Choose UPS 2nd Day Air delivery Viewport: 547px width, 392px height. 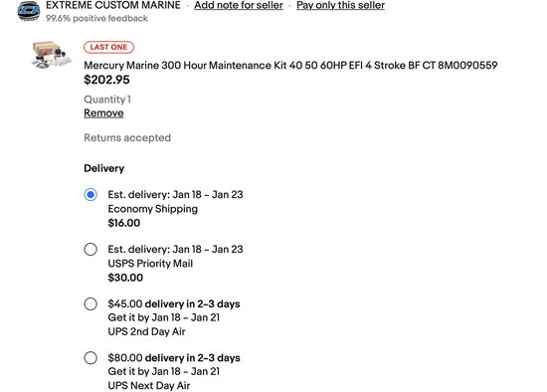[91, 303]
